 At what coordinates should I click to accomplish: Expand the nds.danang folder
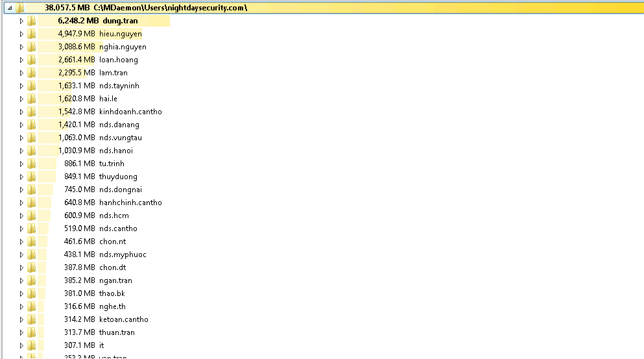coord(21,125)
